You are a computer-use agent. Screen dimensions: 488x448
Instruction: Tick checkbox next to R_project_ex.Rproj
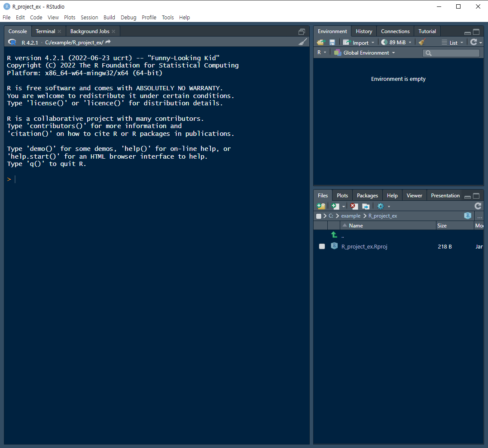pos(322,246)
